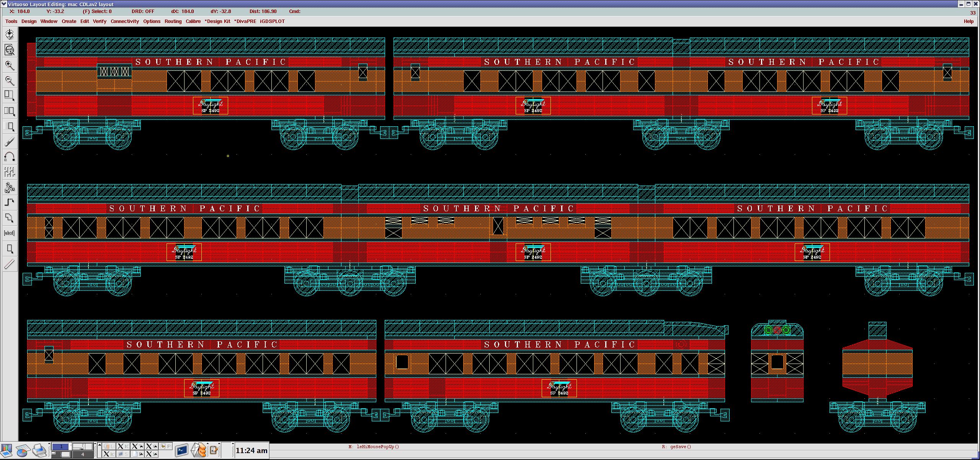The image size is (980, 460).
Task: Click the Create Label abcd icon
Action: pos(10,233)
